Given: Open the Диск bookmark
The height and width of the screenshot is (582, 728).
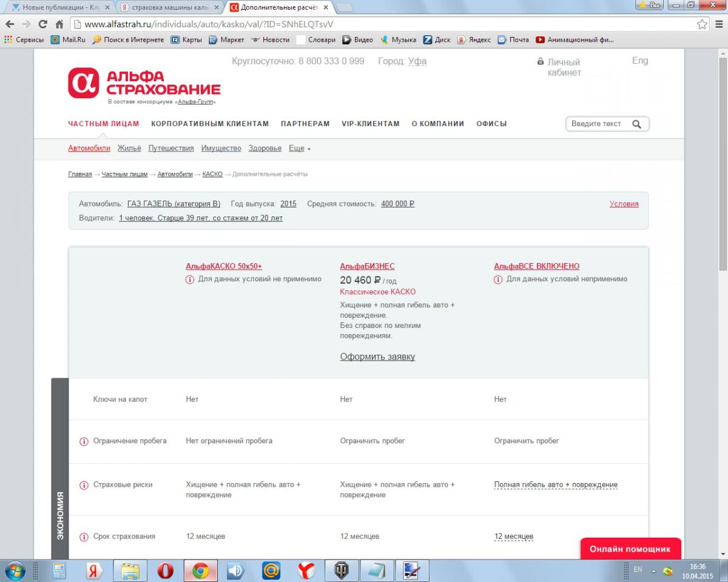Looking at the screenshot, I should tap(437, 39).
